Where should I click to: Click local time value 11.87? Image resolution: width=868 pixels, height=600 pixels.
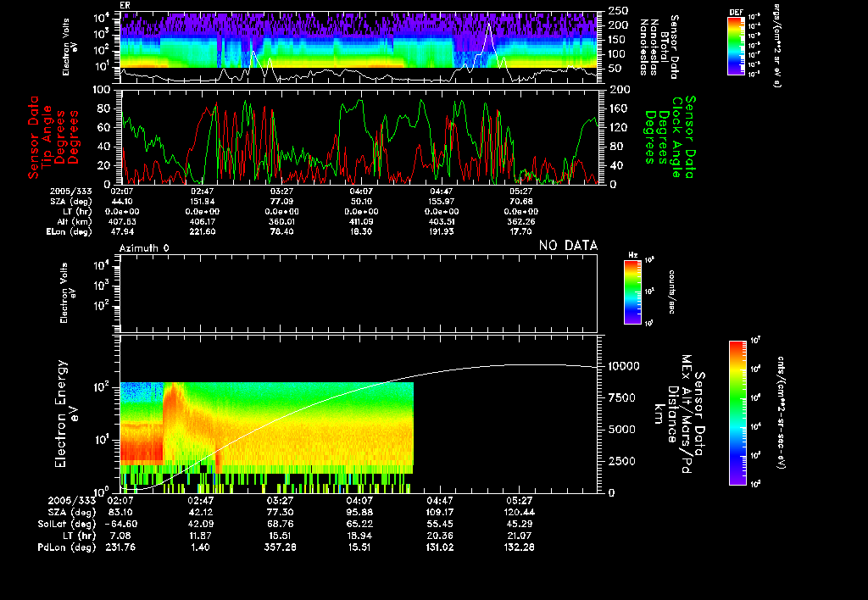tap(200, 536)
